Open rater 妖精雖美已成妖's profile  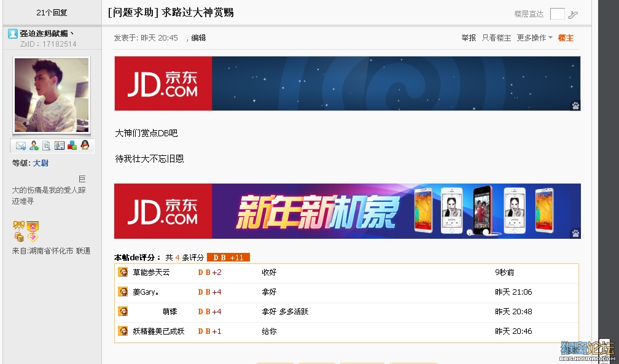158,331
